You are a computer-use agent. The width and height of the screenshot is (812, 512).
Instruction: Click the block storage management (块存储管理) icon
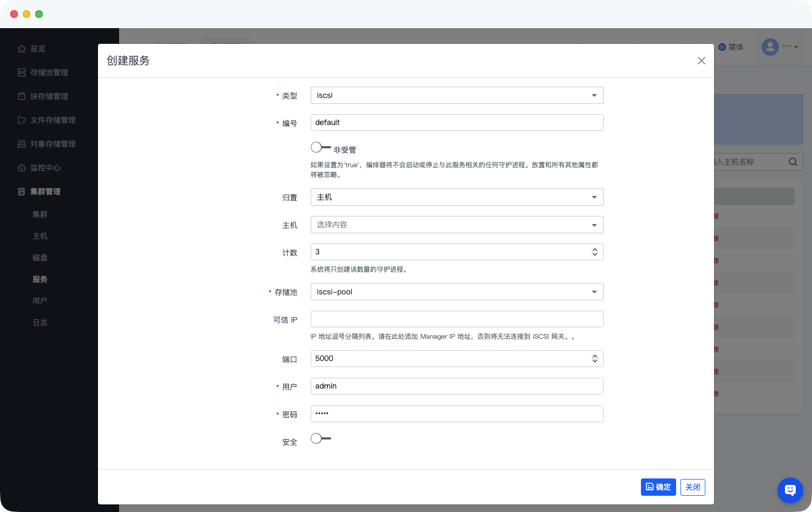(x=22, y=96)
